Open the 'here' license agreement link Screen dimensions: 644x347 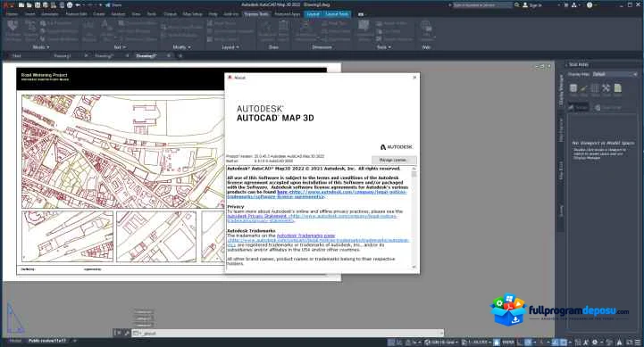pyautogui.click(x=281, y=192)
